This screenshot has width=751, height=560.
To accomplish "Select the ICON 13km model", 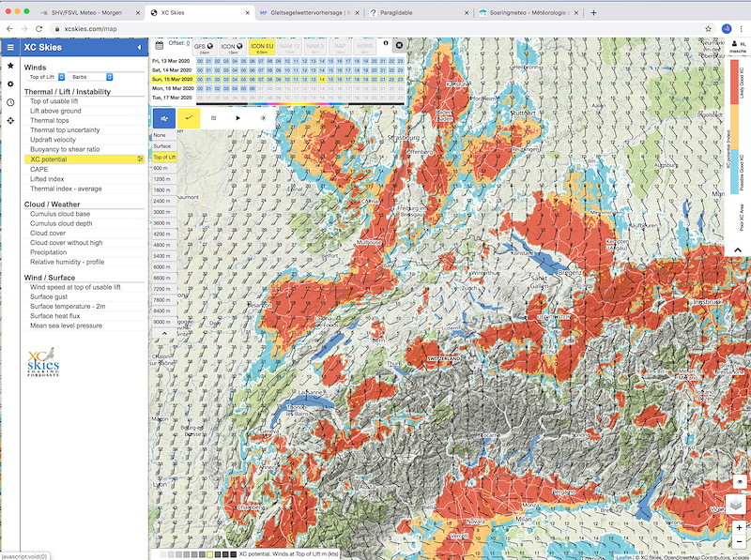I will tap(232, 48).
